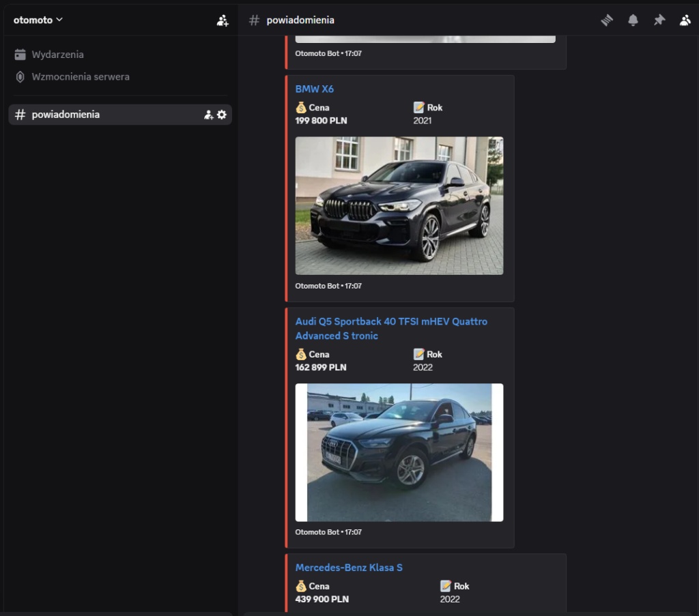Click the 162 899 PLN price text
Screen dimensions: 699x616
[x=321, y=368]
